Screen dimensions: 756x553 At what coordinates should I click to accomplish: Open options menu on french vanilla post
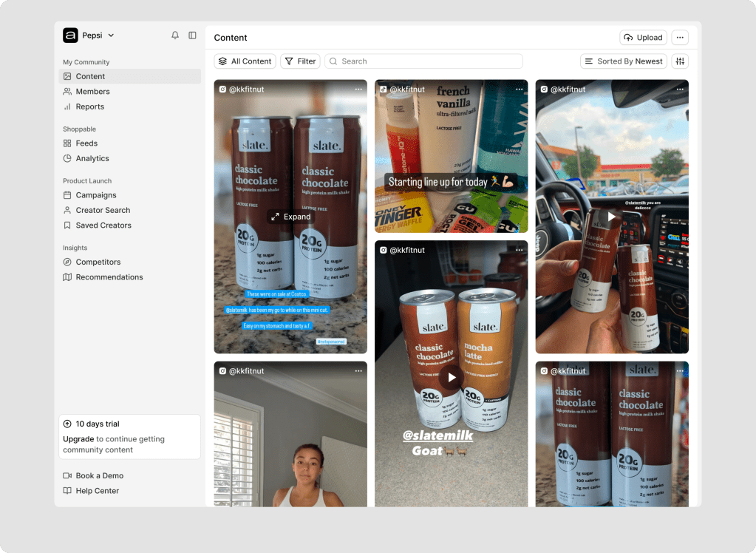point(519,89)
